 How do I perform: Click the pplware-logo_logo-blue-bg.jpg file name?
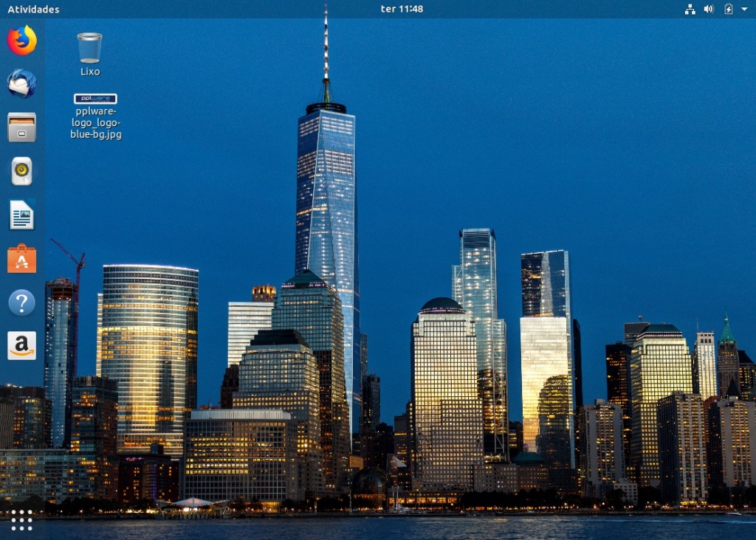pos(96,123)
